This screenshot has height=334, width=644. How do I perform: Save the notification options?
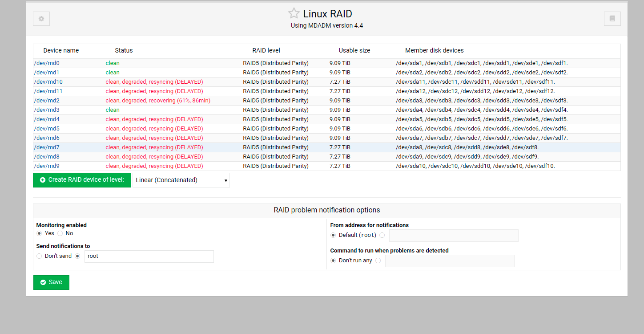tap(51, 282)
